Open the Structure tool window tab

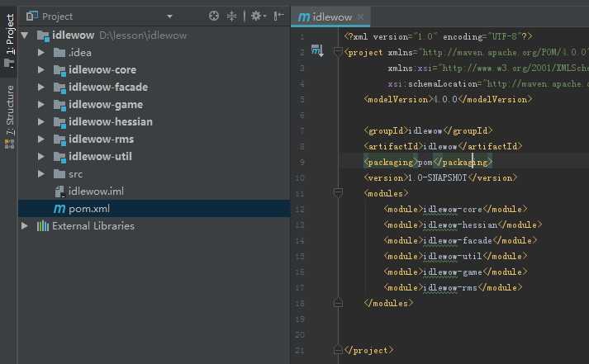pos(9,117)
